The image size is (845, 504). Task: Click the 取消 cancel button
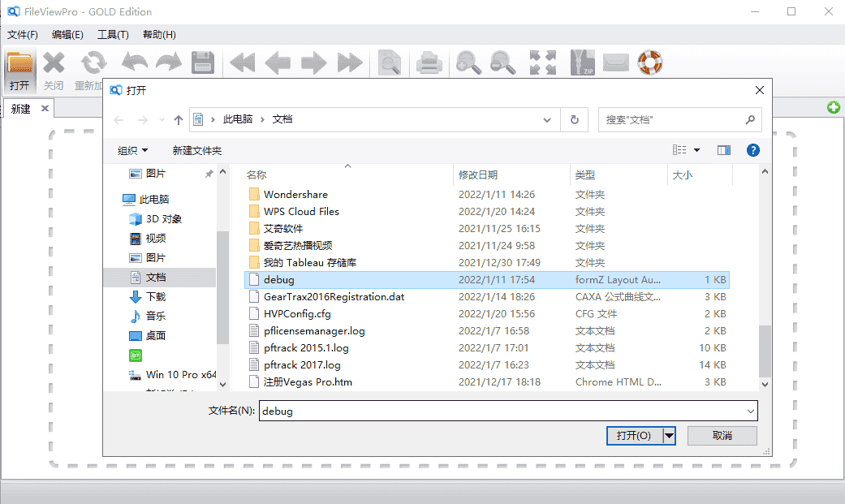tap(722, 436)
